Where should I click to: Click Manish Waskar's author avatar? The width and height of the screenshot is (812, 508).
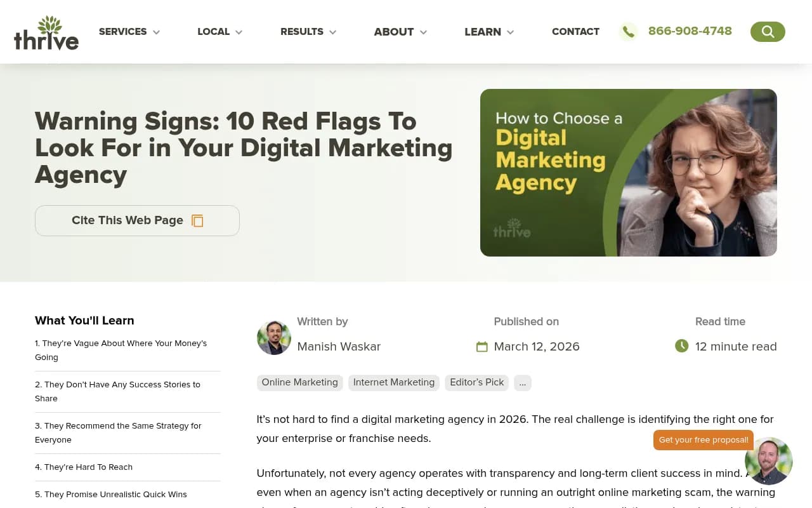point(274,337)
